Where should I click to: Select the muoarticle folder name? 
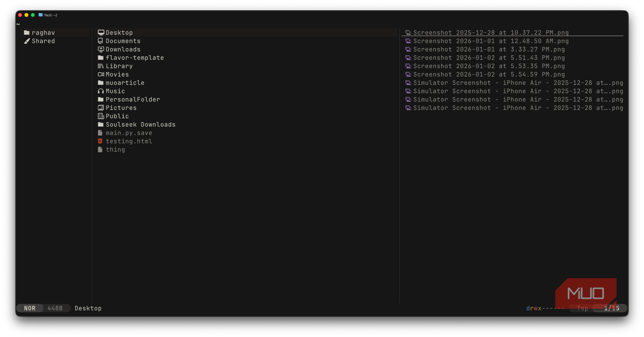pyautogui.click(x=125, y=83)
